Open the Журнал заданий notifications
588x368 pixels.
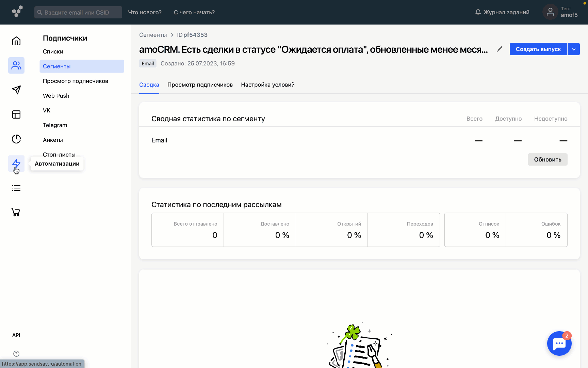pos(502,12)
